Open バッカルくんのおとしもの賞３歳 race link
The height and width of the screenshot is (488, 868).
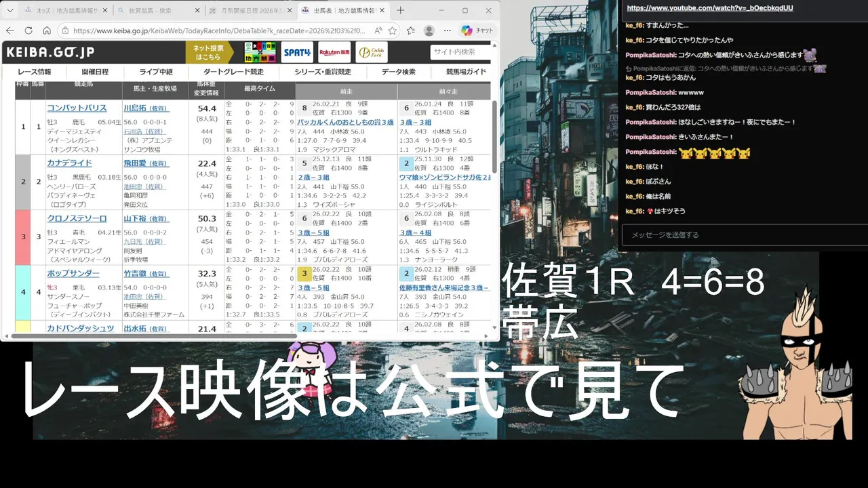coord(345,123)
